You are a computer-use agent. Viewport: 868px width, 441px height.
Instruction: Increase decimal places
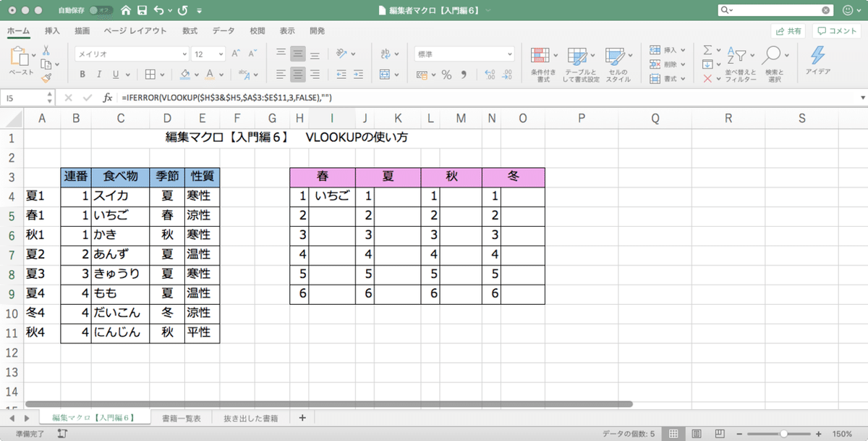click(490, 74)
